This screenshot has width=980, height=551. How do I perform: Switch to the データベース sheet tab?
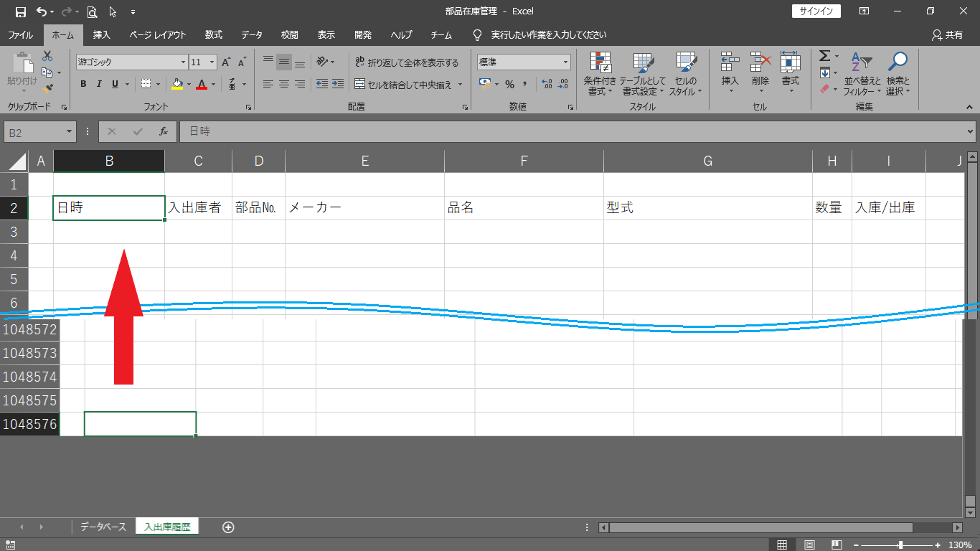coord(103,527)
